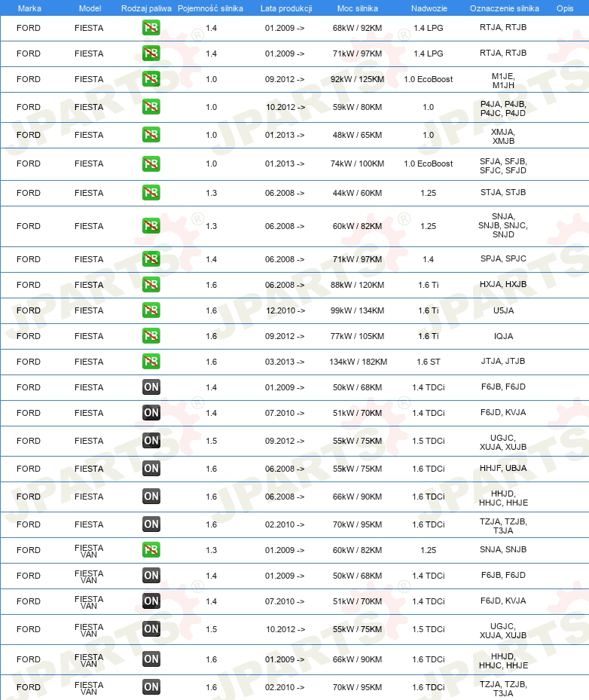The width and height of the screenshot is (589, 700).
Task: Click FORD in the U5JA row
Action: point(29,310)
